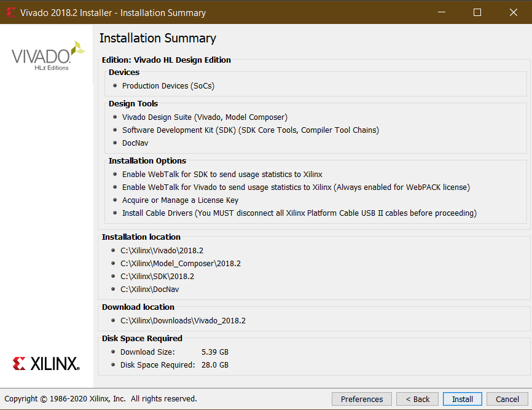
Task: Select 'Acquire or Manage a License Key'
Action: (180, 200)
